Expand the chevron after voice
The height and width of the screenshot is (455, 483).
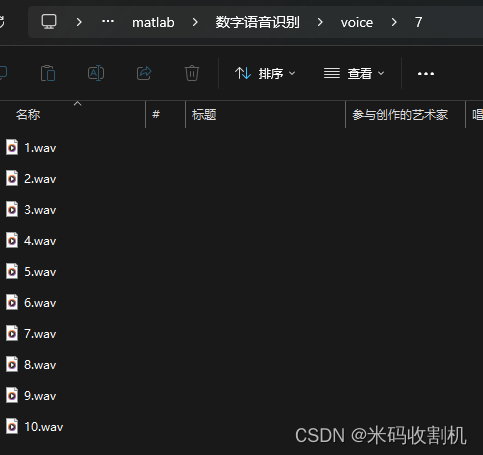click(x=394, y=22)
